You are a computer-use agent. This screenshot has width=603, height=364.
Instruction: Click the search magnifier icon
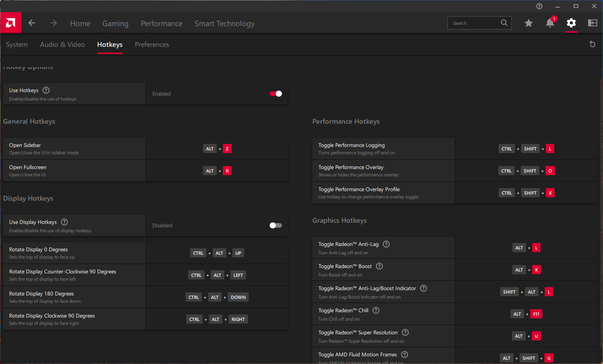click(504, 23)
